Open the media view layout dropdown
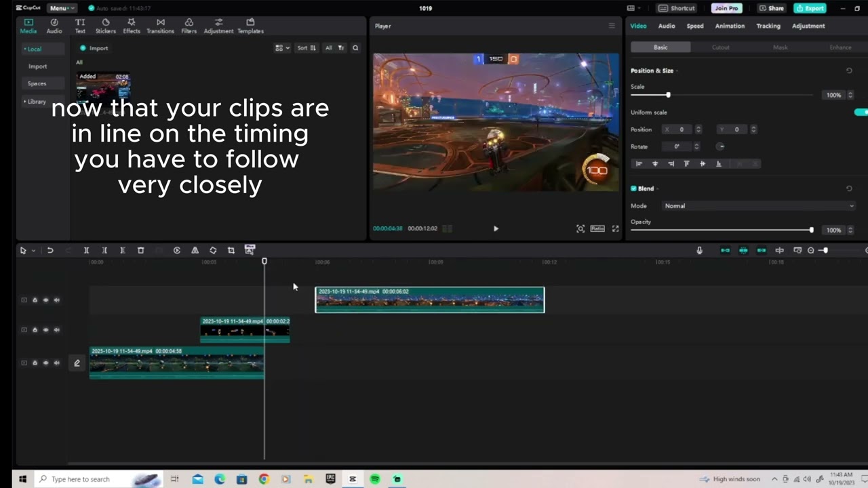This screenshot has width=868, height=488. 282,48
